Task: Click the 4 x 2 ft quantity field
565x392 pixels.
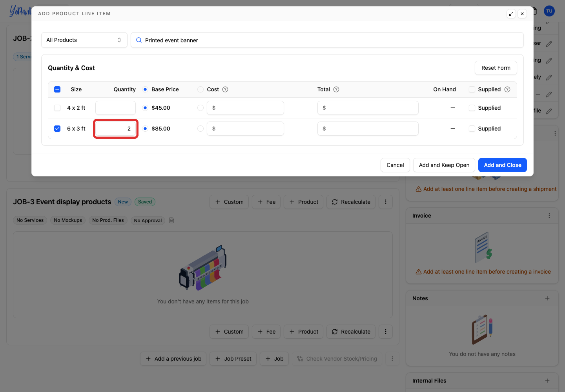Action: (115, 108)
